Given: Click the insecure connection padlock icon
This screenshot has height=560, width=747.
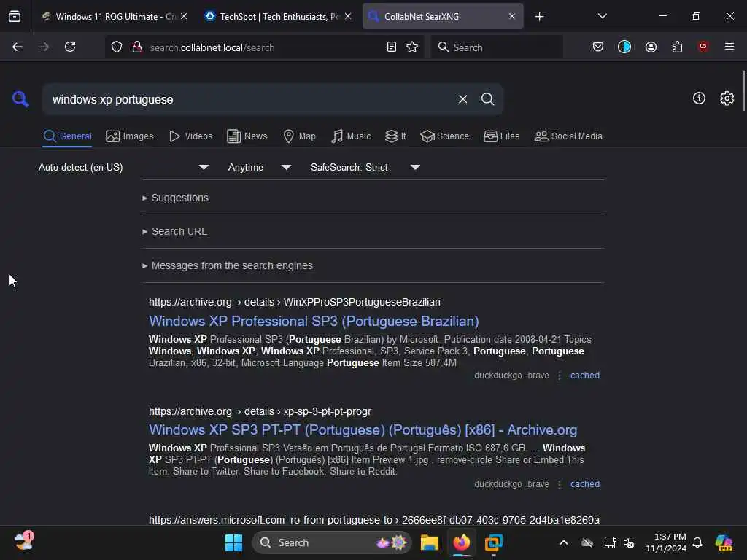Looking at the screenshot, I should (x=137, y=47).
